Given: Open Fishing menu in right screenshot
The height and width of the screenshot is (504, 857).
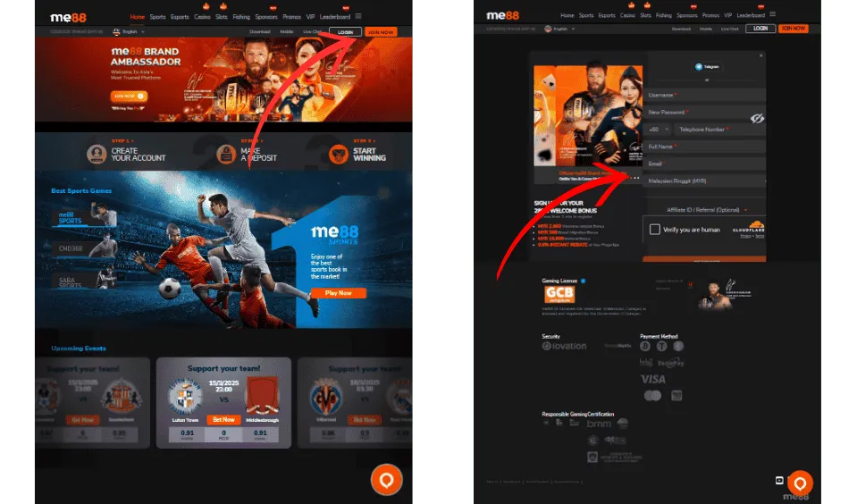Looking at the screenshot, I should tap(663, 15).
